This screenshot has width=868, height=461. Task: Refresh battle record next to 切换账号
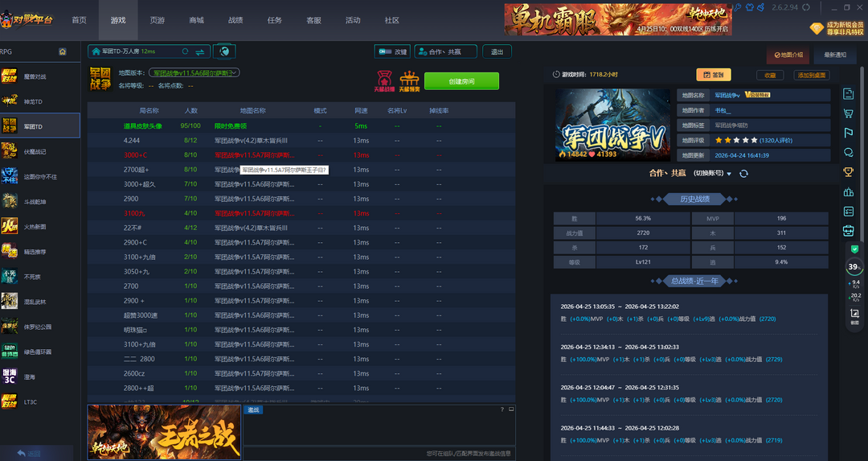point(743,174)
